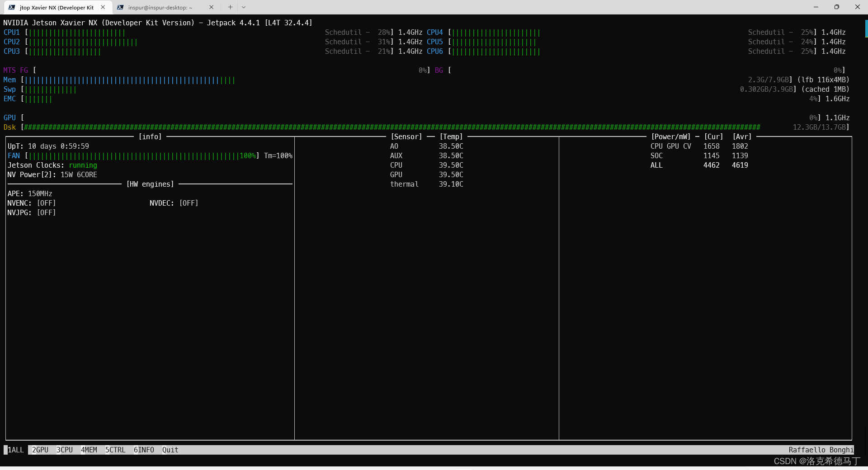Click the CPU3 label
Screen dimensions: 868x470
pos(12,52)
